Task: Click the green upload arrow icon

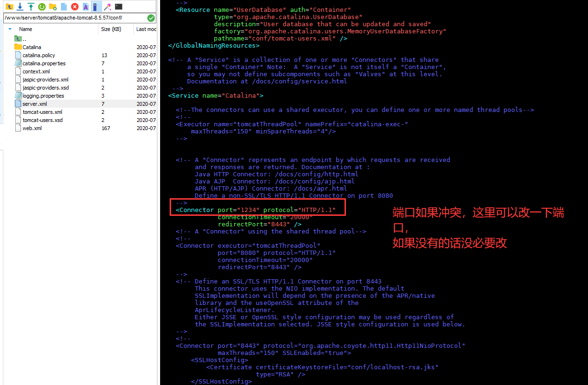Action: click(x=31, y=7)
